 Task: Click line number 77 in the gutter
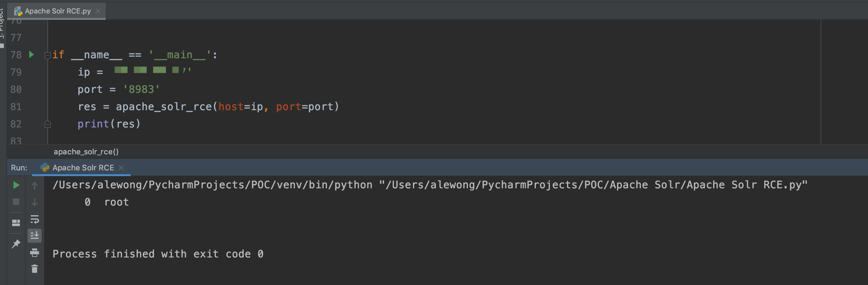point(16,37)
